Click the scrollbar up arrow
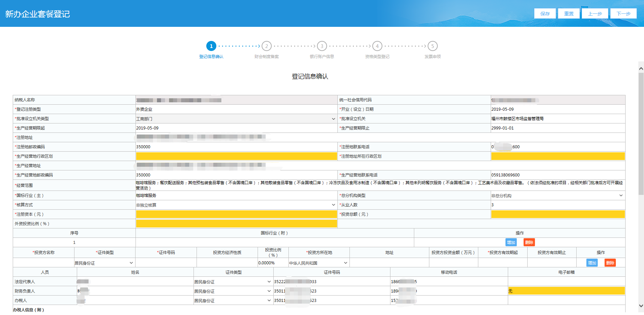This screenshot has height=315, width=644. pyautogui.click(x=641, y=69)
